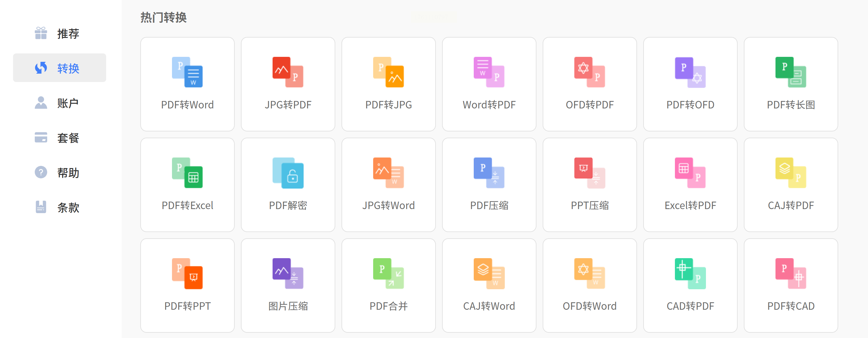Select the JPG转PDF converter icon
Viewport: 868px width, 338px height.
click(x=288, y=72)
